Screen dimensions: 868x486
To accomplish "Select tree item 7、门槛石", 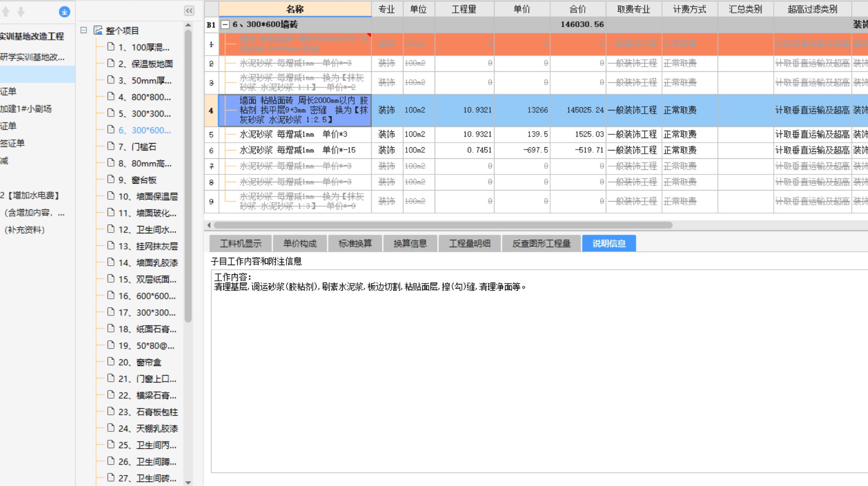I will tap(137, 146).
